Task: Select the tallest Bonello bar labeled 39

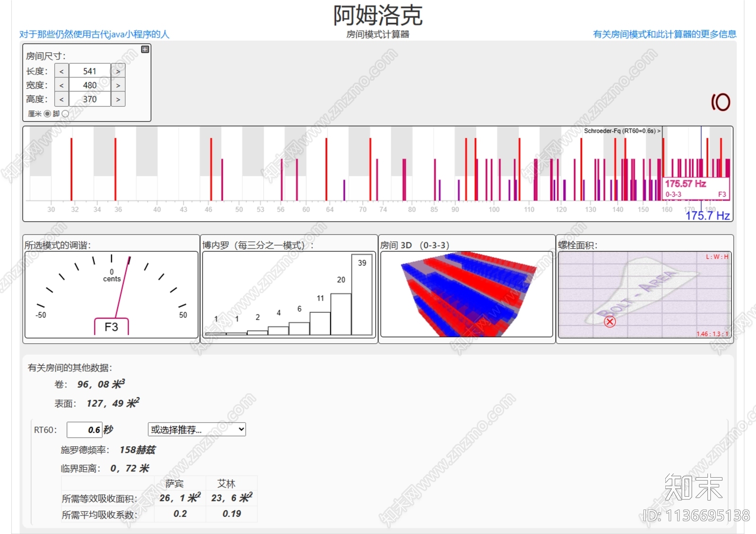Action: pos(362,295)
